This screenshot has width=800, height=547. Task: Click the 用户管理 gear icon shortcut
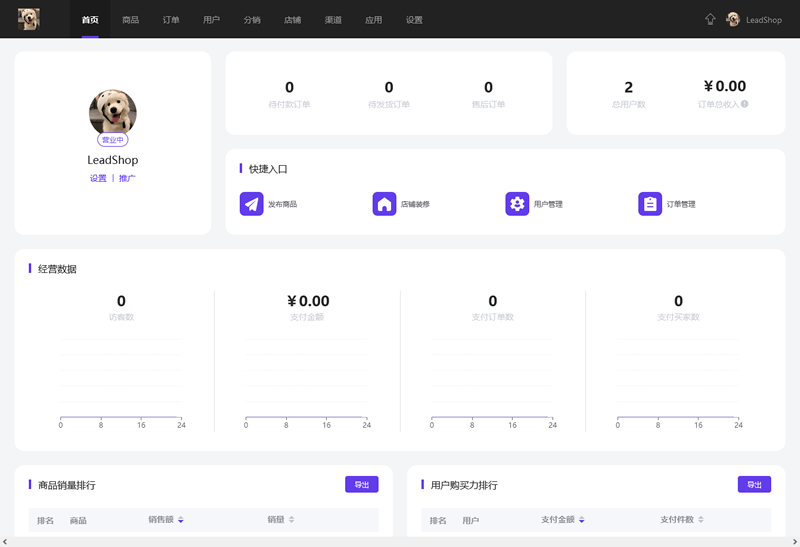[517, 204]
